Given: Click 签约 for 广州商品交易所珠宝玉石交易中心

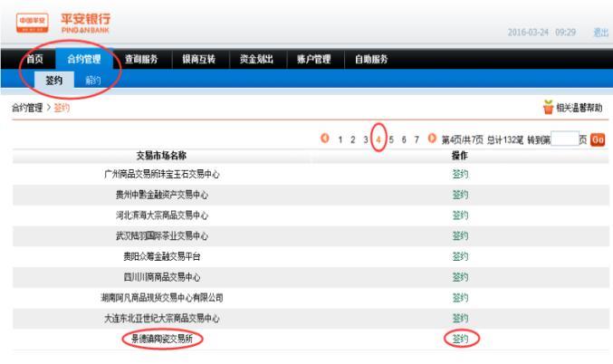Looking at the screenshot, I should point(460,173).
